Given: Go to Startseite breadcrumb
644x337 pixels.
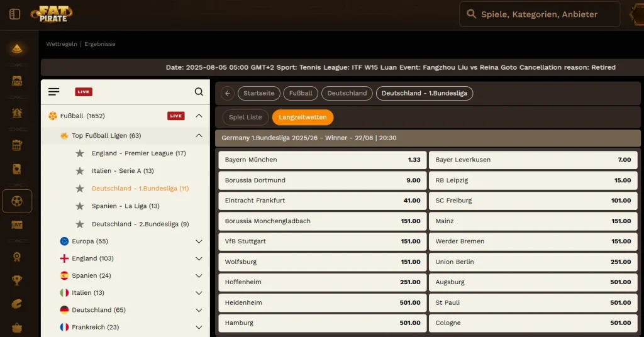Looking at the screenshot, I should [258, 93].
